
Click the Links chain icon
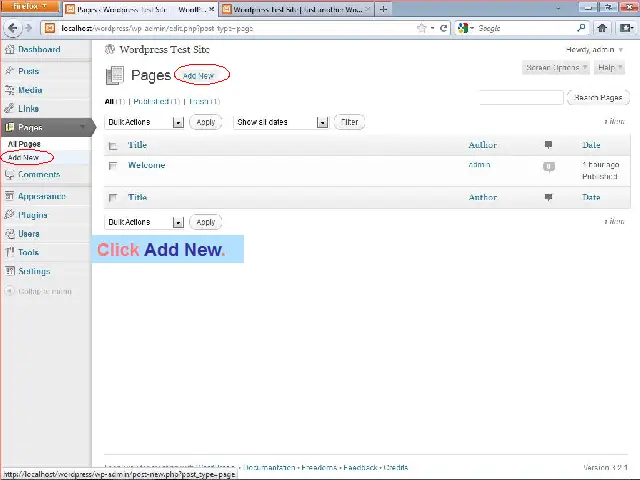[x=9, y=109]
